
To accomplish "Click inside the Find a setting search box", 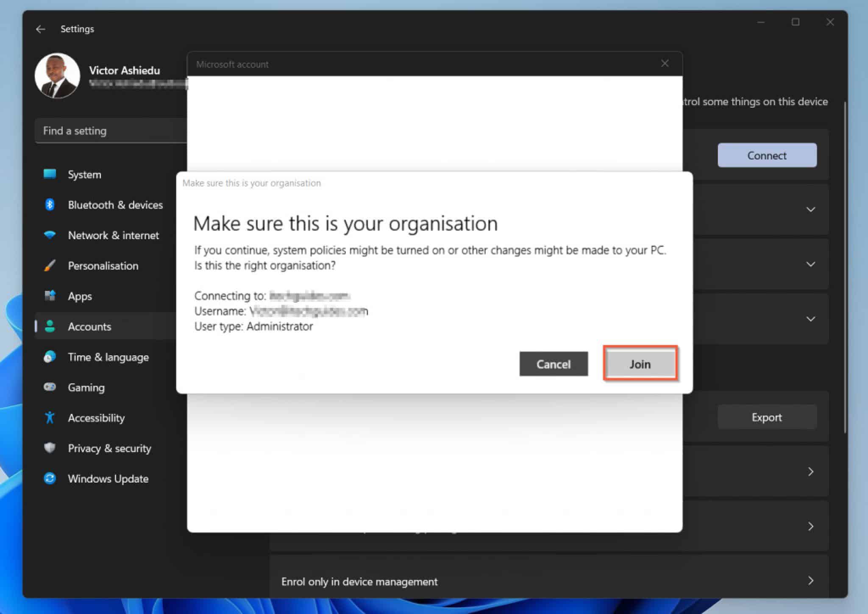I will click(110, 131).
